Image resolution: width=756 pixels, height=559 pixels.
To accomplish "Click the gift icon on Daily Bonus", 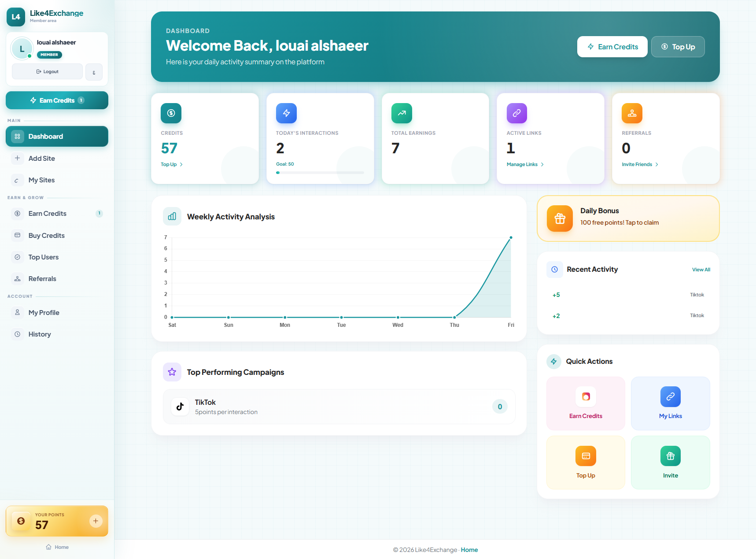I will point(560,218).
